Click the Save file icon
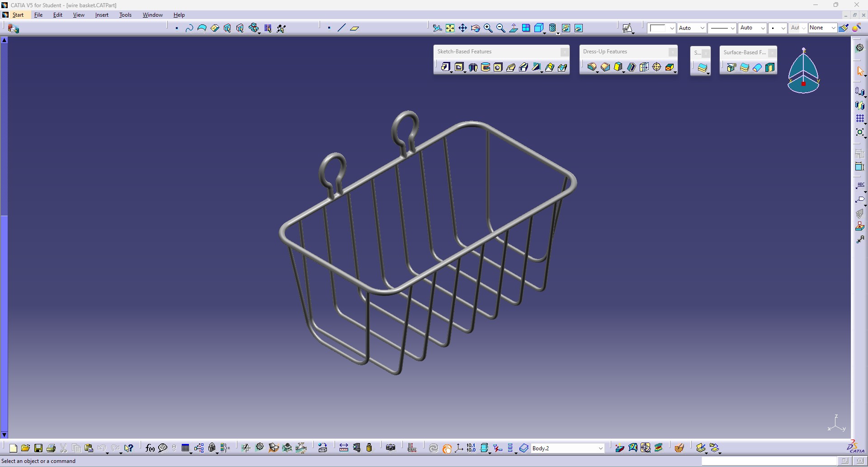868x467 pixels. pos(38,448)
